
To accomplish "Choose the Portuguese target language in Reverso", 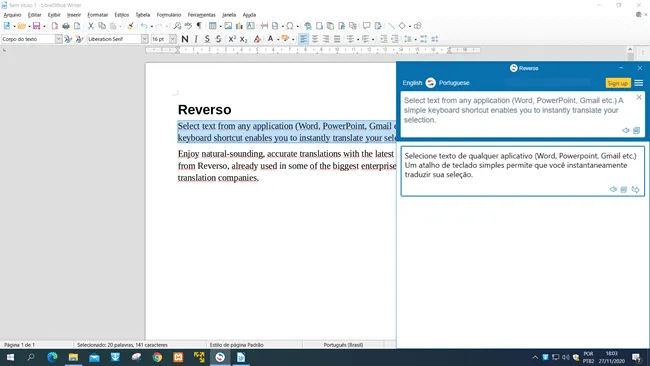I will click(x=454, y=83).
